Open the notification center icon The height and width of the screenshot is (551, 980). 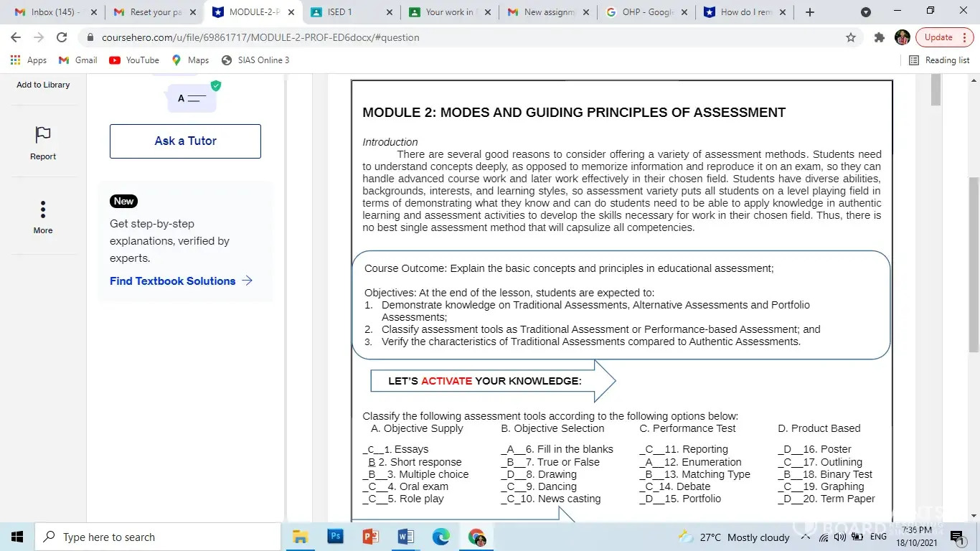[956, 537]
